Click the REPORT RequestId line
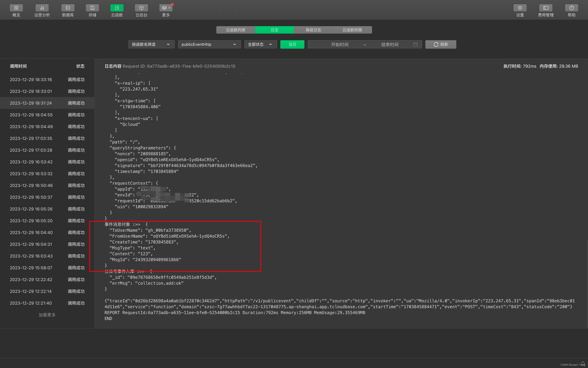The width and height of the screenshot is (588, 368). 235,312
